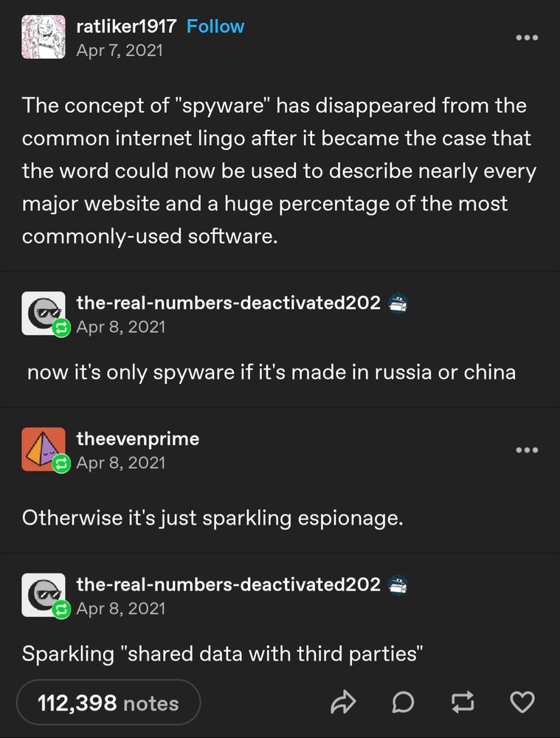This screenshot has height=738, width=560.
Task: Like the post with heart icon
Action: click(x=522, y=703)
